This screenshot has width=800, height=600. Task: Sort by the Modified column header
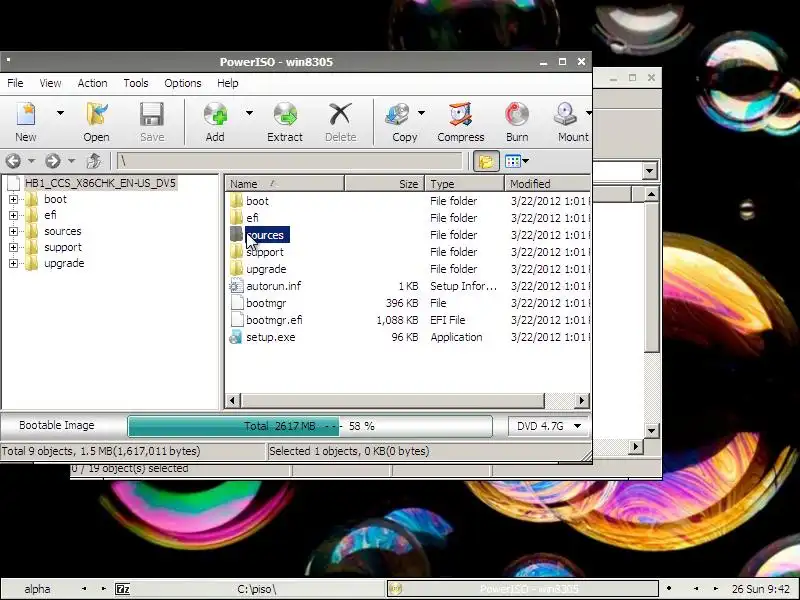coord(547,184)
